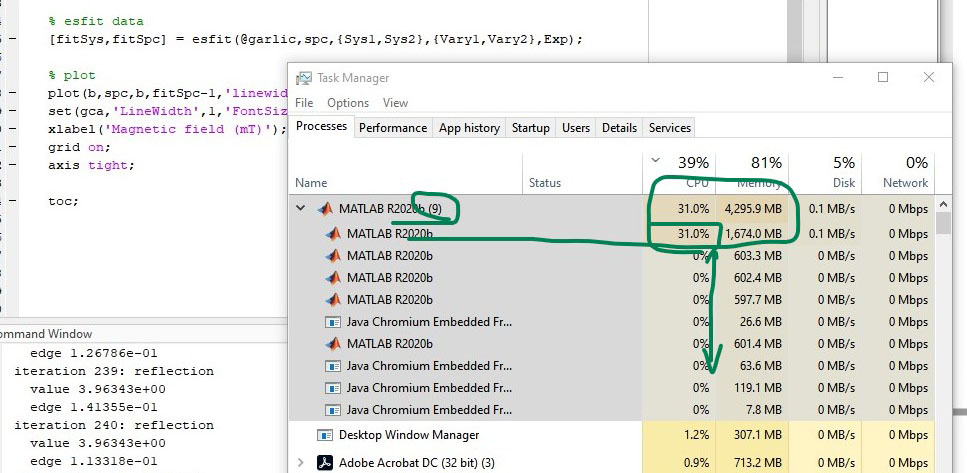Click the MATLAB icon of the R2020b (9) group
This screenshot has height=473, width=967.
coord(325,208)
